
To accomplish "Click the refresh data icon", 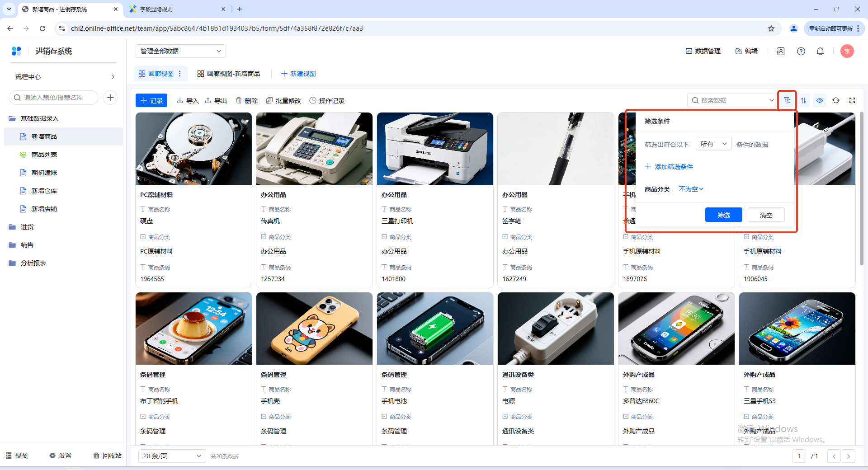I will click(x=836, y=100).
